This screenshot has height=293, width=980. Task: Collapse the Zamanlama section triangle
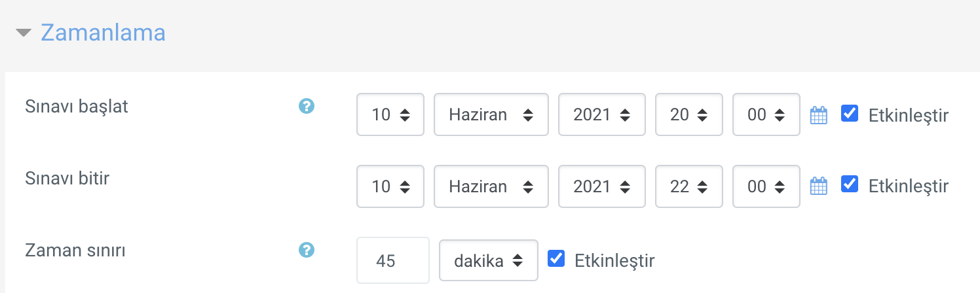(x=24, y=33)
